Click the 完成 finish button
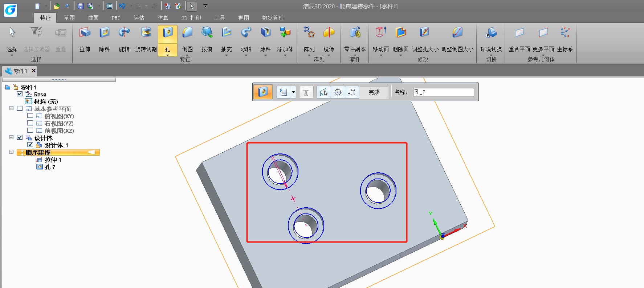This screenshot has height=288, width=644. pos(374,92)
